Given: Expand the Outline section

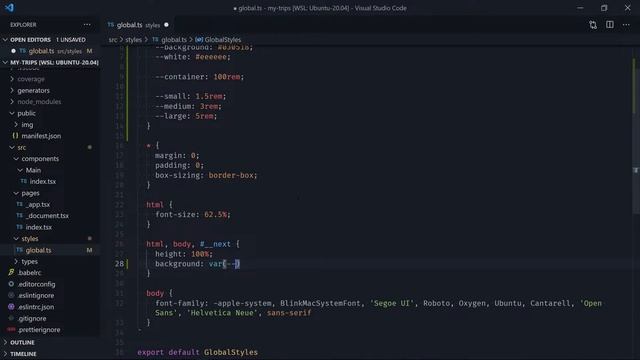Looking at the screenshot, I should tap(50, 342).
